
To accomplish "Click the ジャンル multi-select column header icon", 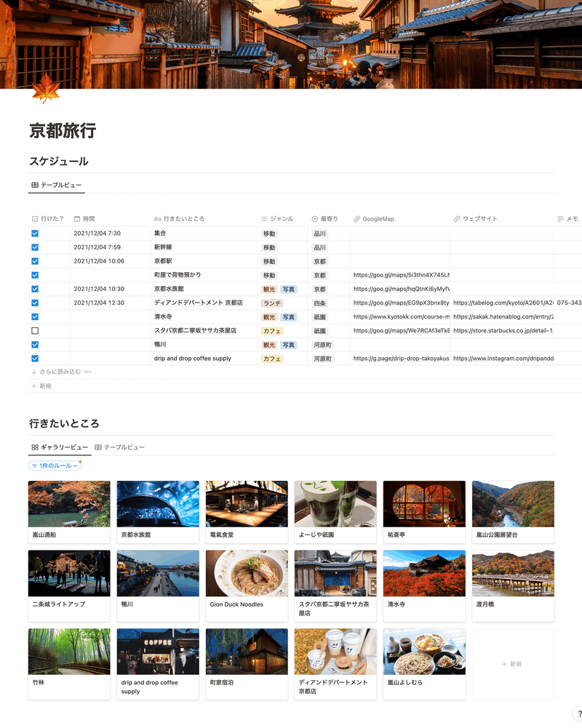I will pyautogui.click(x=264, y=219).
